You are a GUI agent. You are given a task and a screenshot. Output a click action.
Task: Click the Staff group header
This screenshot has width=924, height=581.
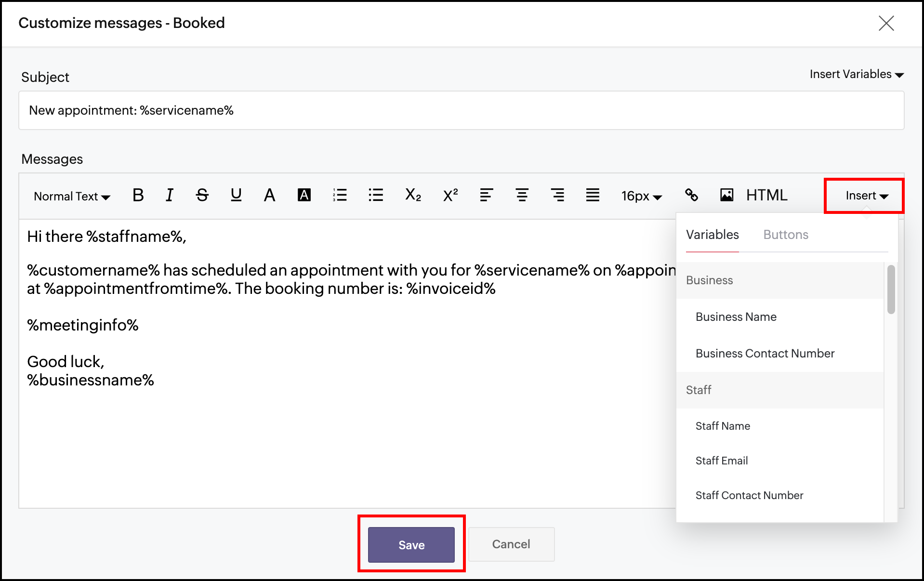[x=780, y=390]
